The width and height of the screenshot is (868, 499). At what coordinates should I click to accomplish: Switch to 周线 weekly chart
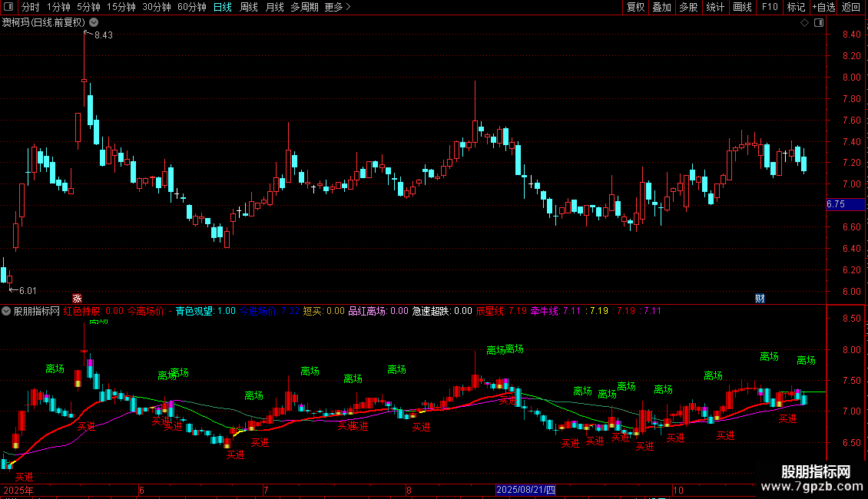point(249,7)
